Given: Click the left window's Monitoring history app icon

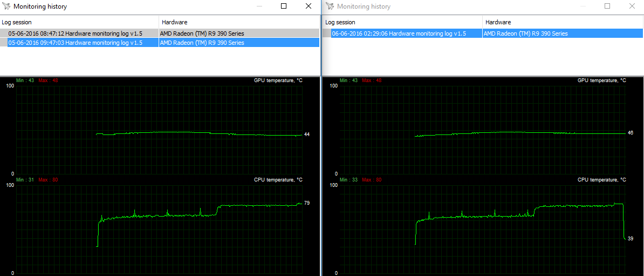Looking at the screenshot, I should click(x=6, y=6).
